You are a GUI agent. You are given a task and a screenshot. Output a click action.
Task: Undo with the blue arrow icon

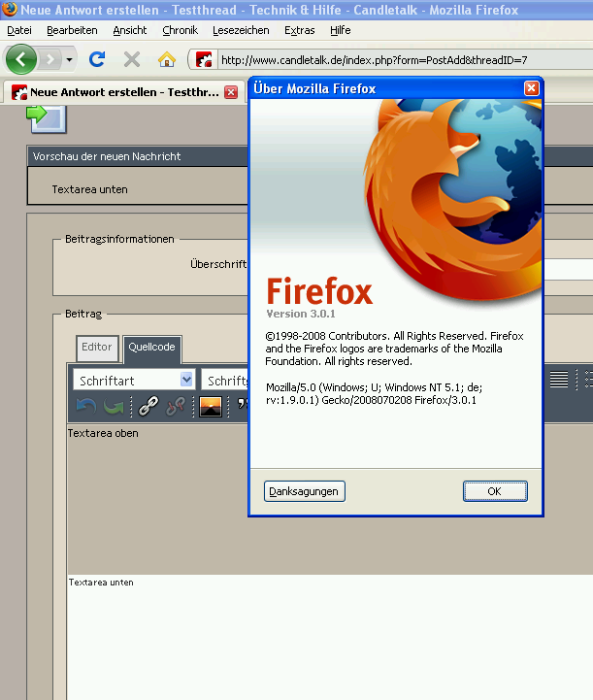point(86,406)
